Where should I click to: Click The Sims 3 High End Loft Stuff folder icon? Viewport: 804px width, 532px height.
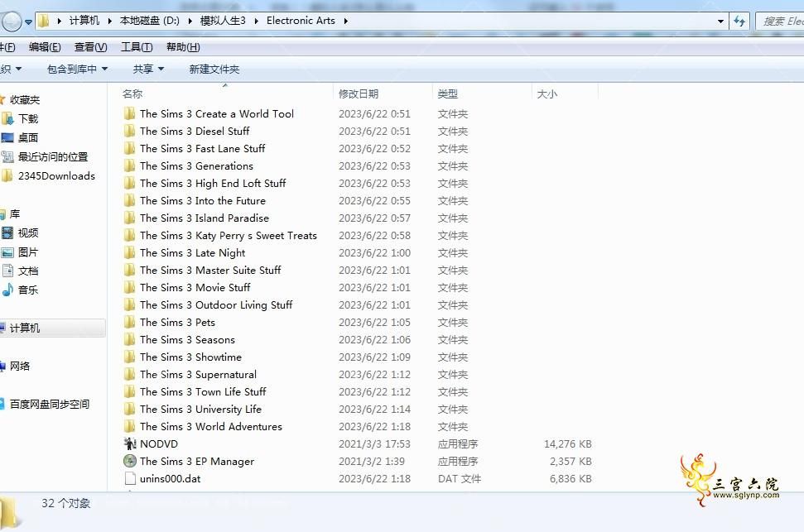coord(130,183)
